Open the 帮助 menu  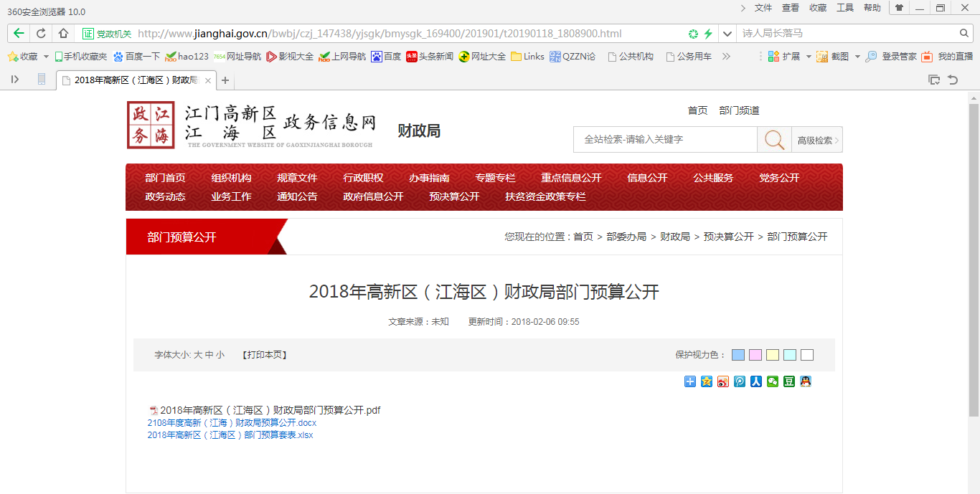(x=872, y=8)
